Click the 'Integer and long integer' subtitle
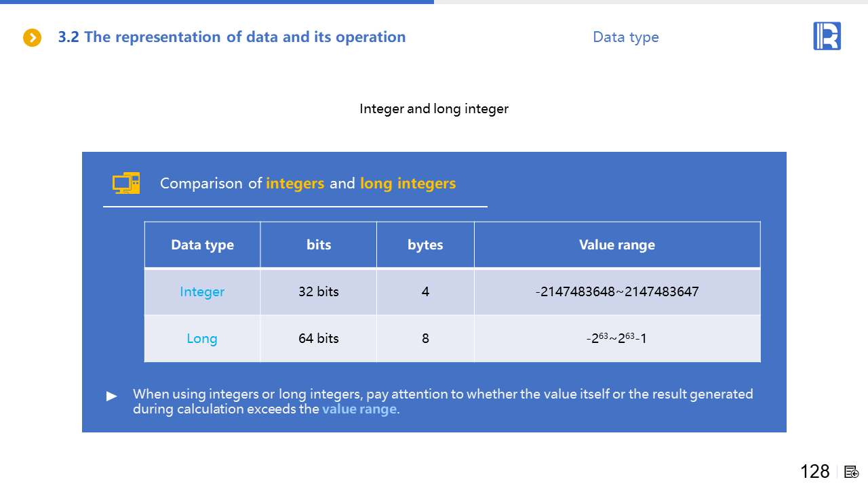Image resolution: width=868 pixels, height=488 pixels. [434, 108]
